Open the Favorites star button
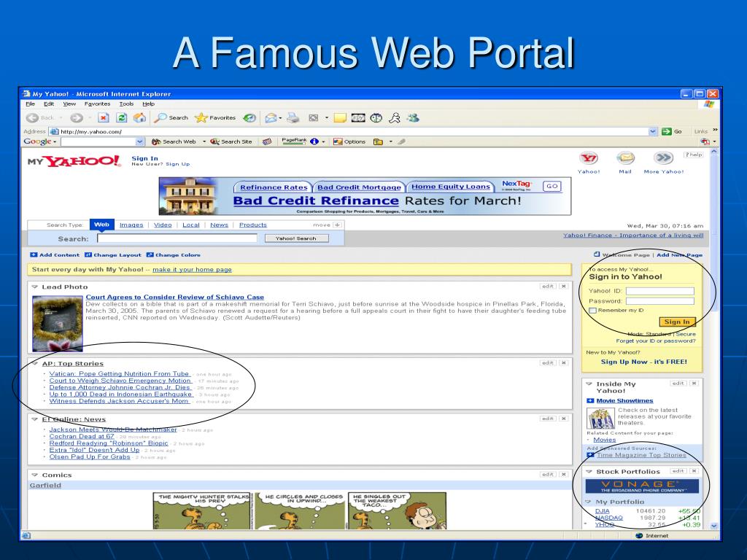 point(215,117)
